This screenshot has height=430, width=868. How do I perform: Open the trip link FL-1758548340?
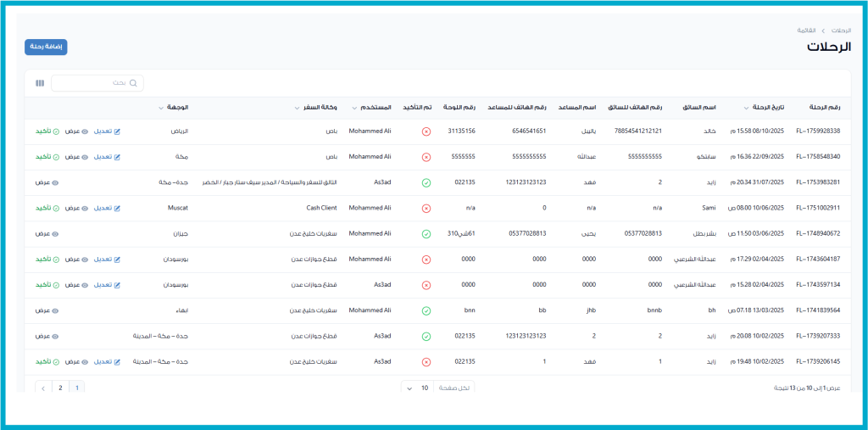click(817, 157)
